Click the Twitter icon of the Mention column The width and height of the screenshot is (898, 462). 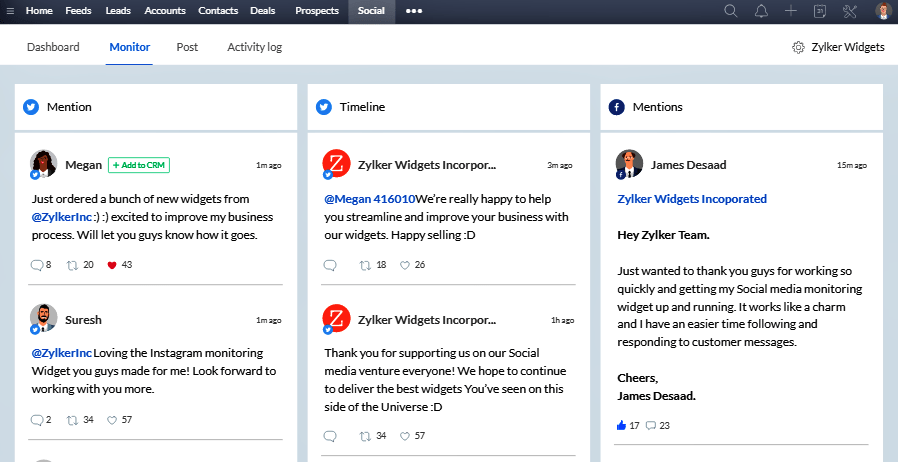click(x=31, y=107)
